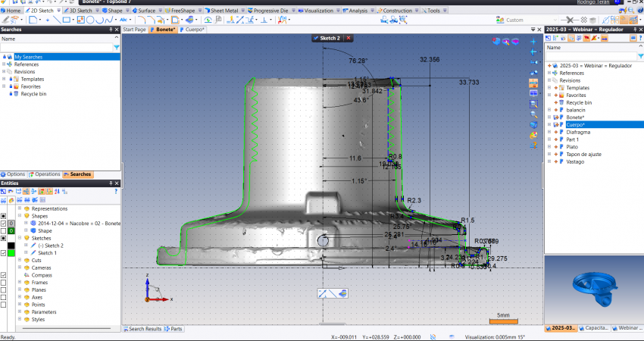Viewport: 644px width, 341px height.
Task: Click the delete constraints crossed-line icon
Action: tap(570, 20)
